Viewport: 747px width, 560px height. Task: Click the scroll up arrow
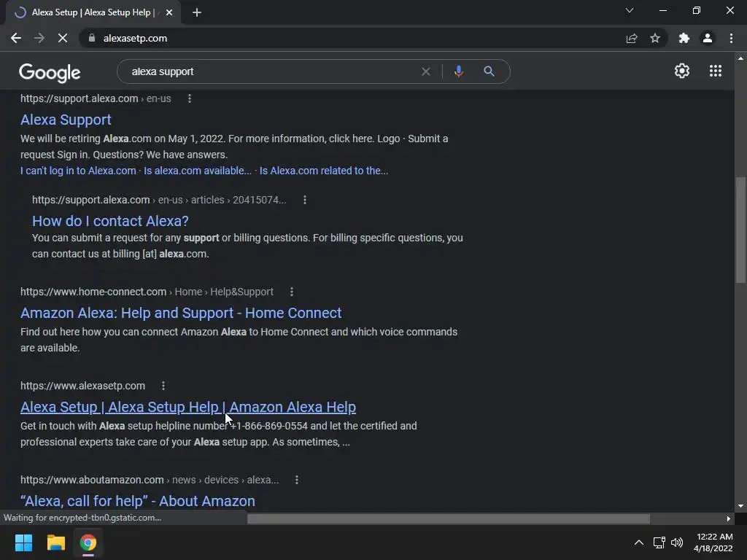(740, 58)
